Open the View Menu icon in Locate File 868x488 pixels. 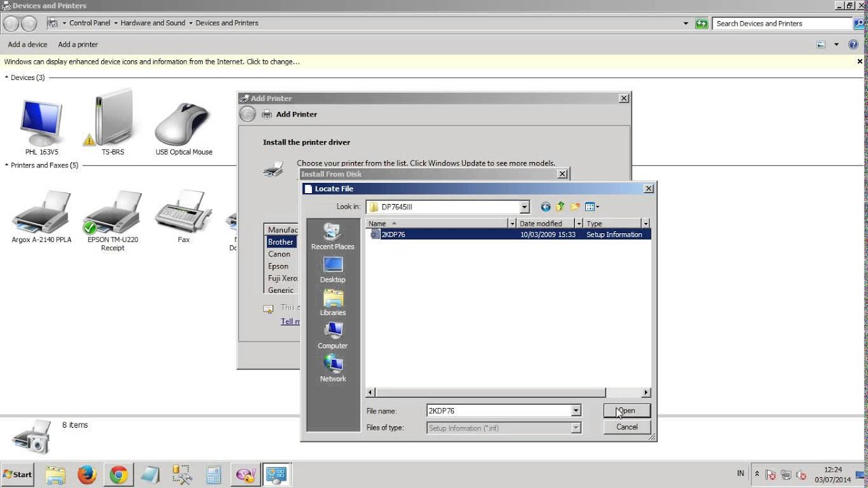[x=592, y=207]
